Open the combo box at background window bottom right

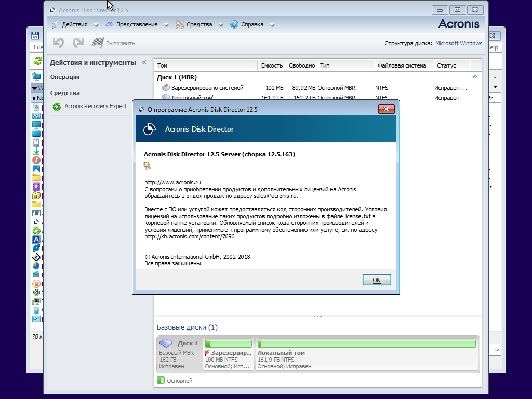[x=496, y=350]
